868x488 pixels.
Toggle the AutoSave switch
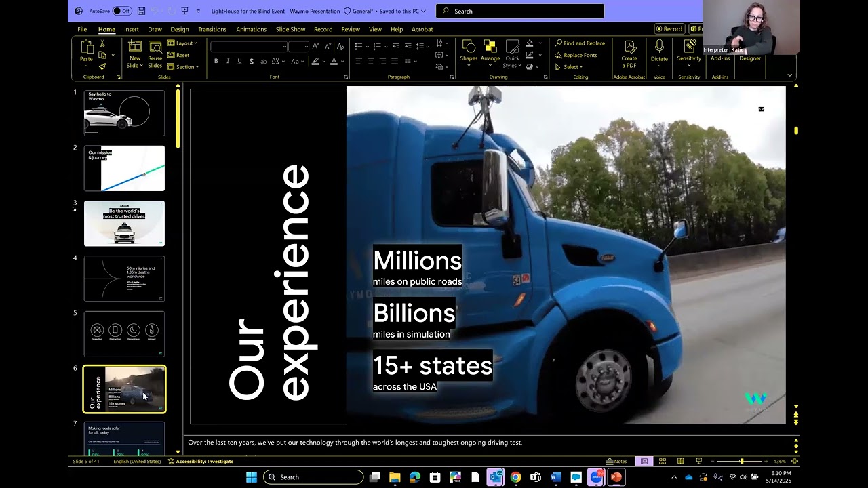[x=122, y=11]
